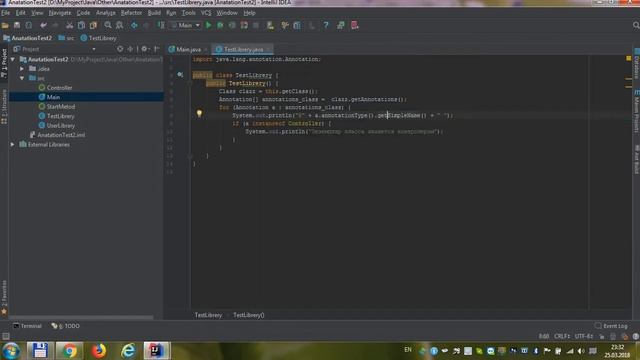Switch to TestLibrery.java editor tab
The height and width of the screenshot is (360, 640).
tap(242, 49)
